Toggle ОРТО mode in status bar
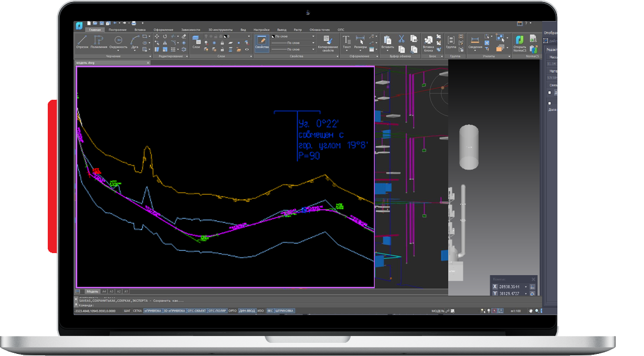The height and width of the screenshot is (356, 644). (233, 311)
